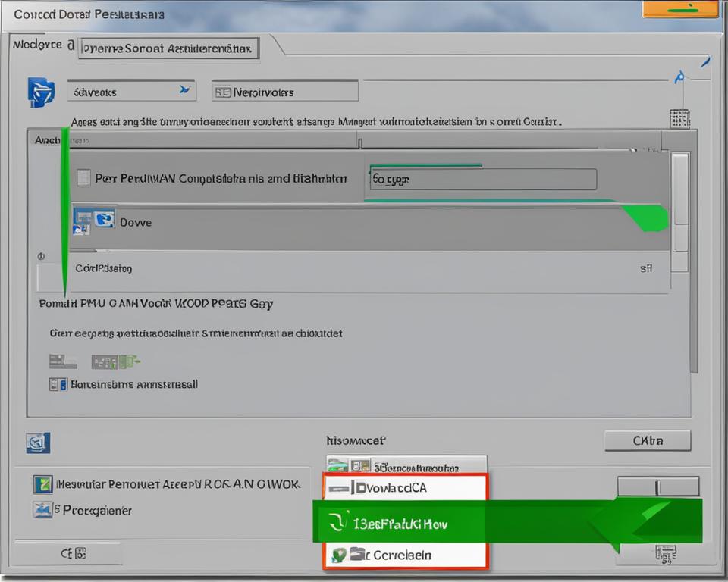Tick the Bomsinebme annstemsall checkbox
The width and height of the screenshot is (728, 582).
[58, 384]
